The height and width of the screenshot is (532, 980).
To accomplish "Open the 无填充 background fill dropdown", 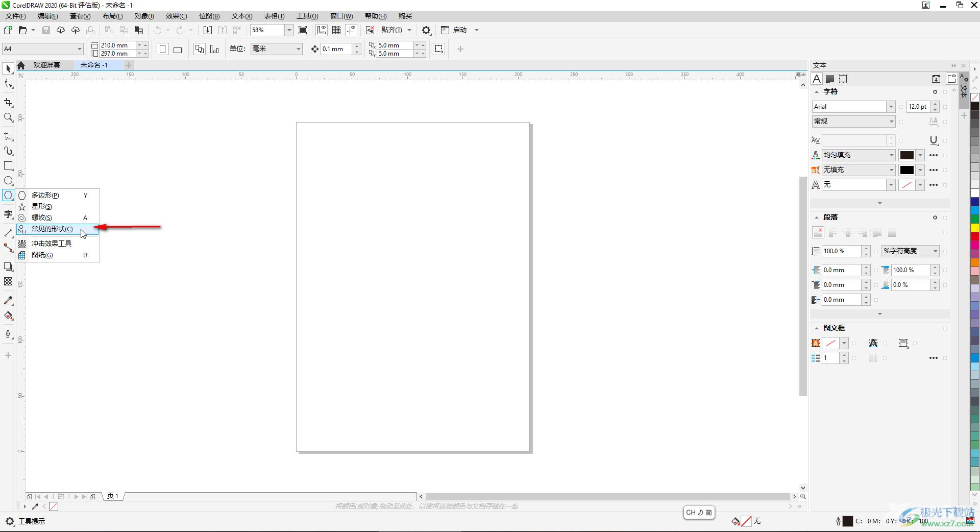I will tap(891, 170).
